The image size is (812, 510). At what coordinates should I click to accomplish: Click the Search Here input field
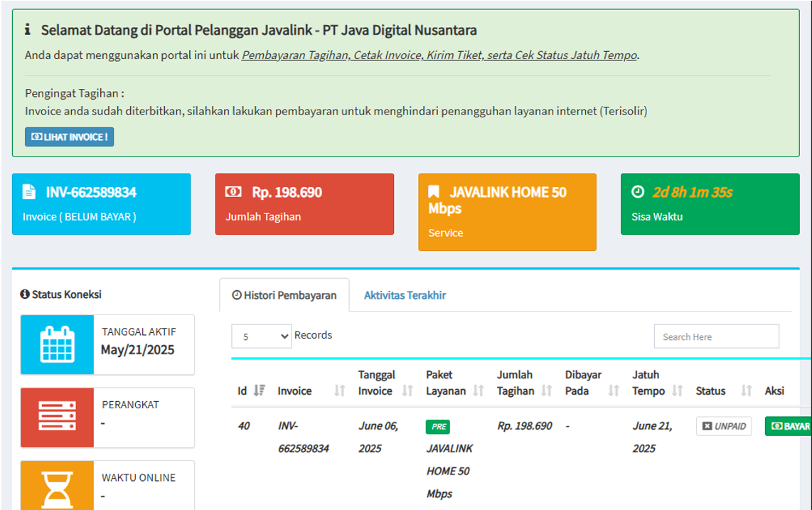(717, 336)
